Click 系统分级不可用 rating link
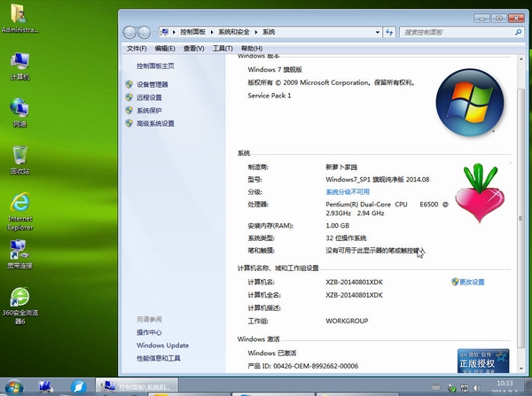 pos(348,192)
